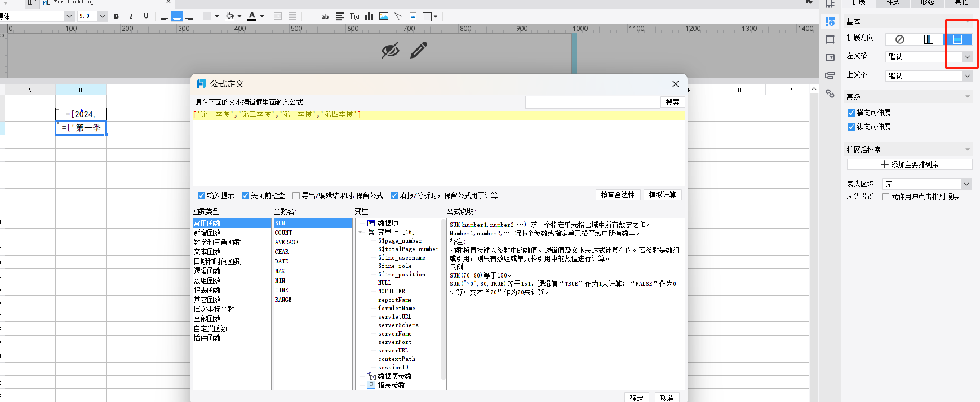Align cell text to the left
The height and width of the screenshot is (402, 980).
[165, 16]
